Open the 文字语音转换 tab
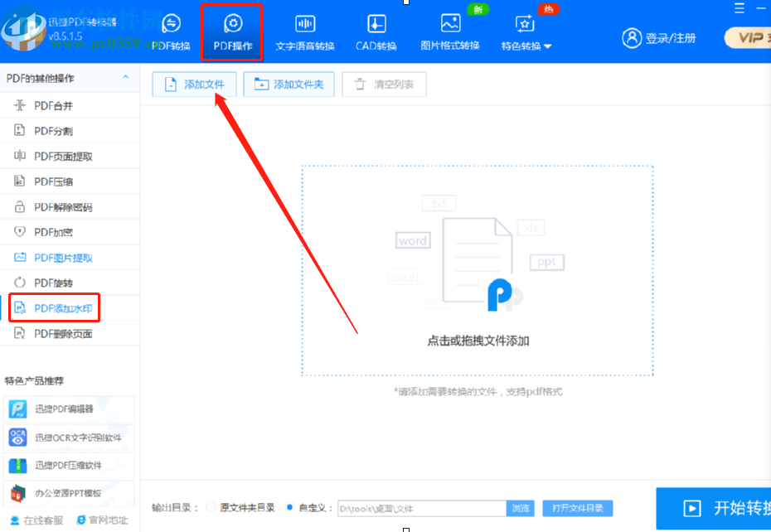 point(305,32)
